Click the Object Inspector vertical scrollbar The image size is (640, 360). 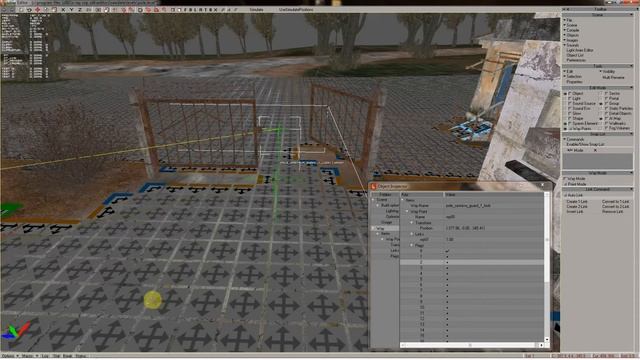coord(547,267)
